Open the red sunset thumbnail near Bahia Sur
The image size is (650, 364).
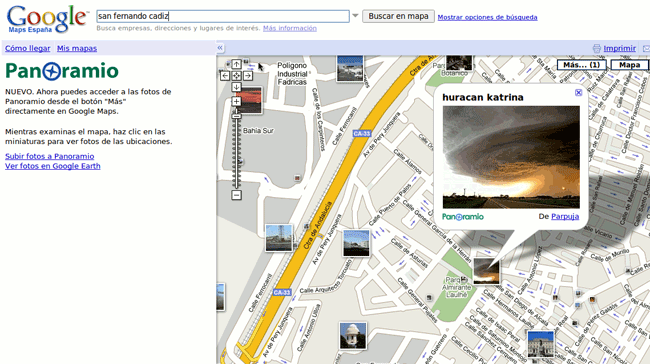tap(249, 100)
